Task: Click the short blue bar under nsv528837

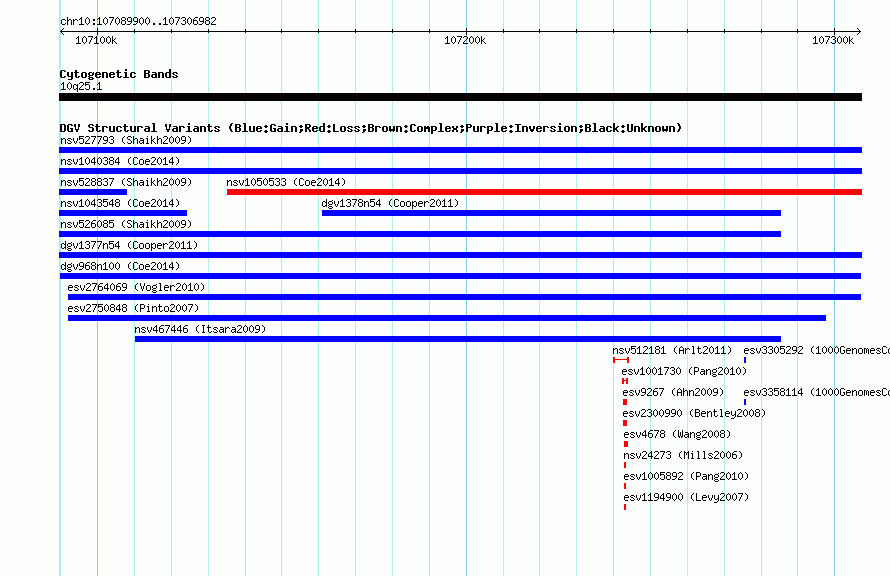Action: pos(93,192)
